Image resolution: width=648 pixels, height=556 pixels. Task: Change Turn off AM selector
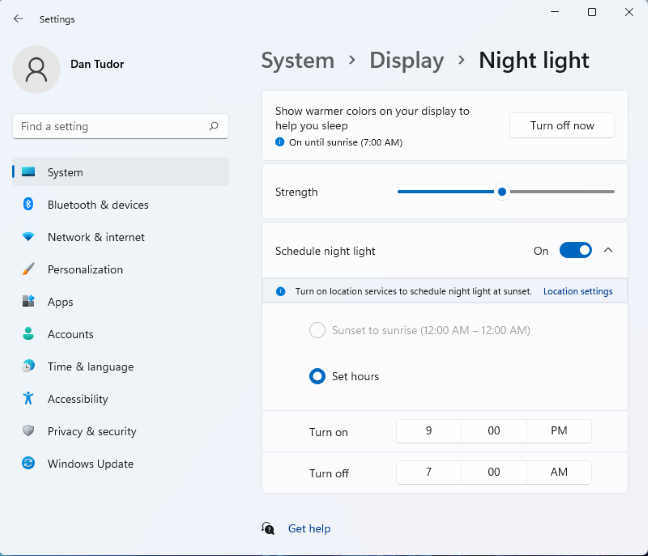click(x=559, y=472)
